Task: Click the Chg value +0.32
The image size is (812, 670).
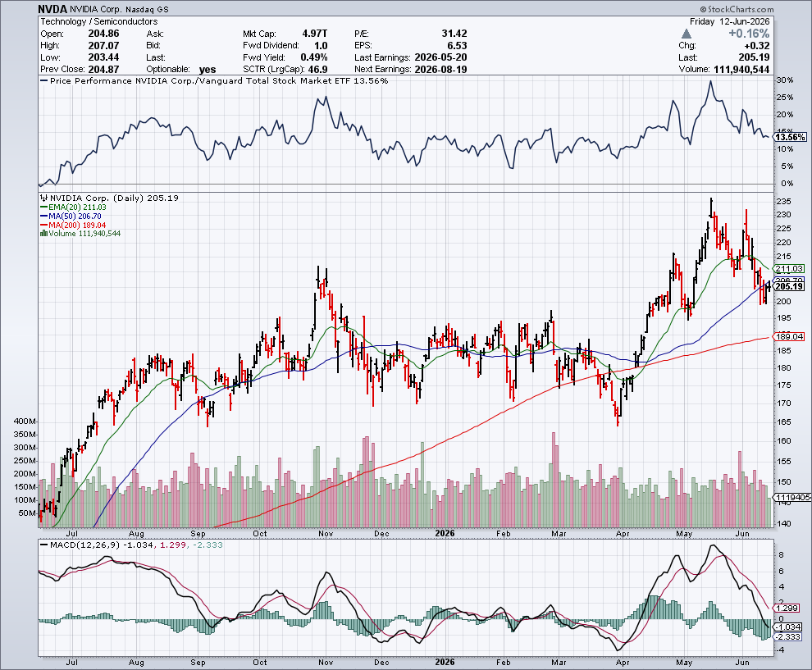Action: click(756, 46)
